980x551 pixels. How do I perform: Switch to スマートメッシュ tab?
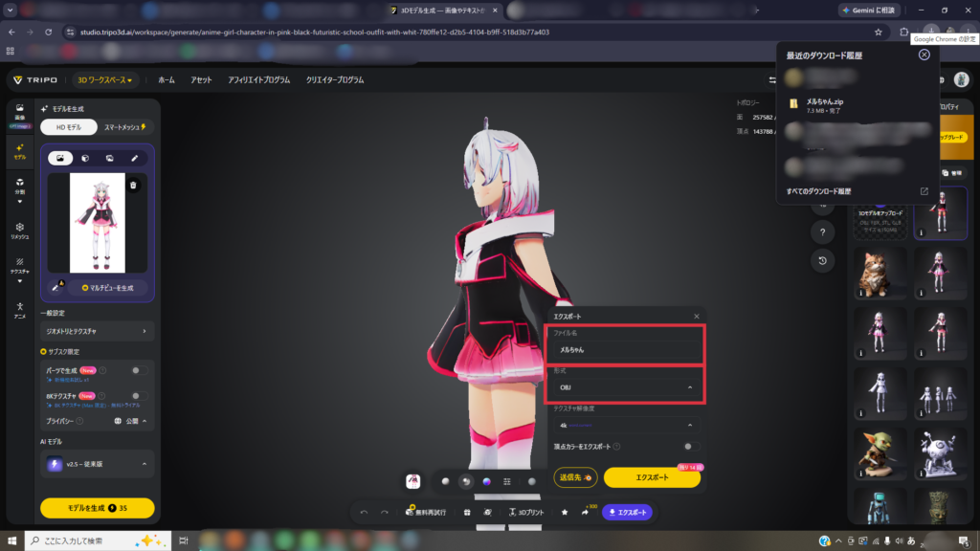pyautogui.click(x=125, y=127)
